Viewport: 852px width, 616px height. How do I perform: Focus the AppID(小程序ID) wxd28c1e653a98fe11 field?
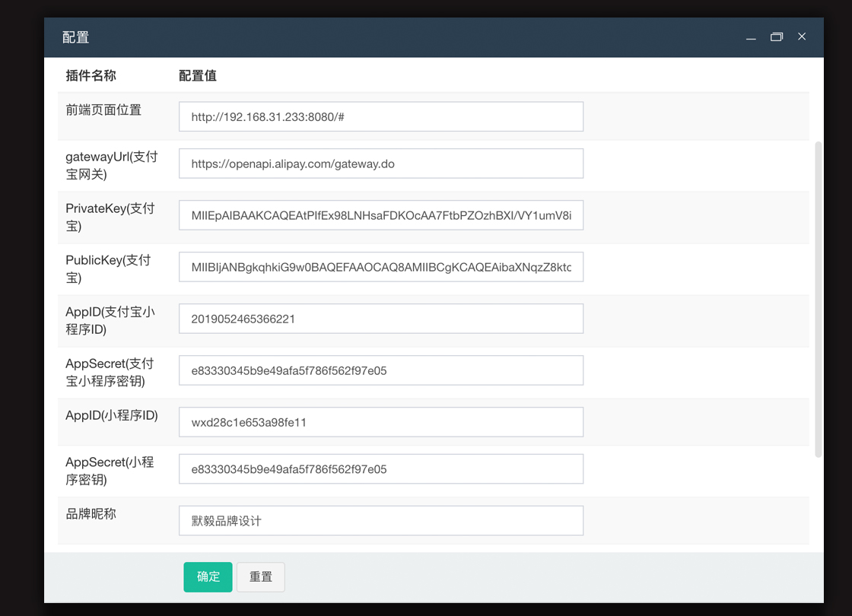[x=381, y=422]
